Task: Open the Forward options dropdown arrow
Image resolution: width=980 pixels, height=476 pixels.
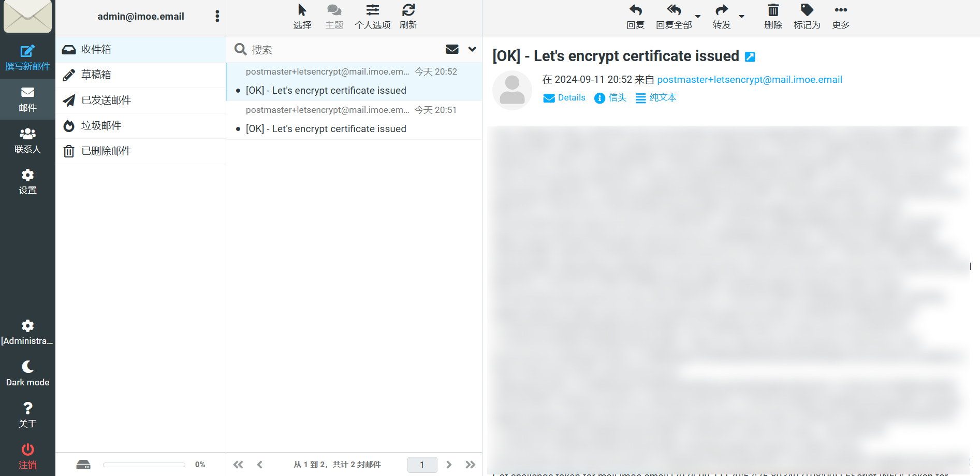Action: point(741,17)
